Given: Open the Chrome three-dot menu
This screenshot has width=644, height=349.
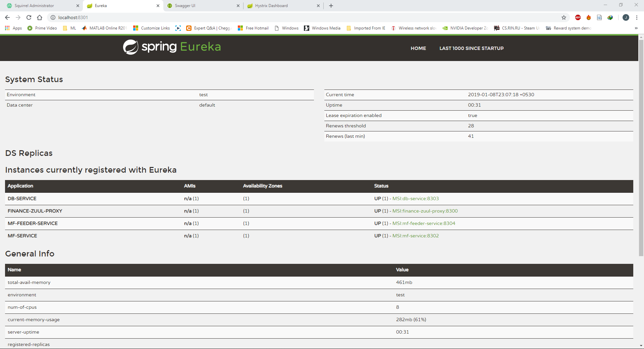Looking at the screenshot, I should (x=637, y=17).
